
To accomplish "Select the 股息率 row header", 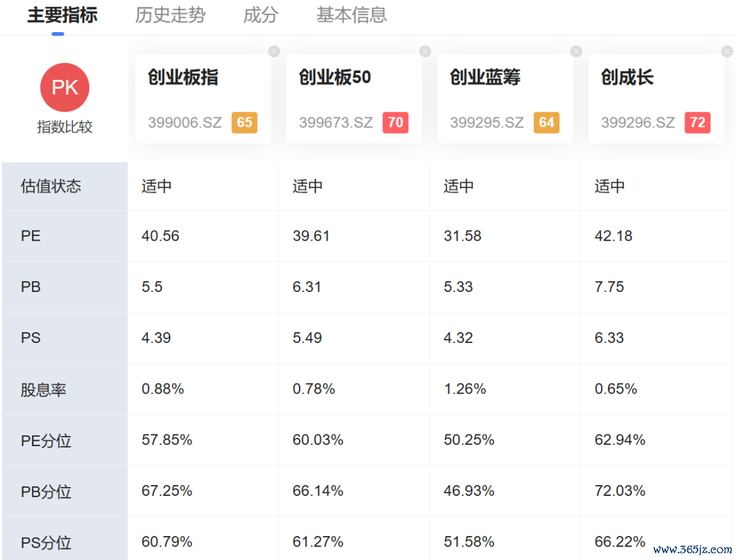I will click(x=64, y=389).
